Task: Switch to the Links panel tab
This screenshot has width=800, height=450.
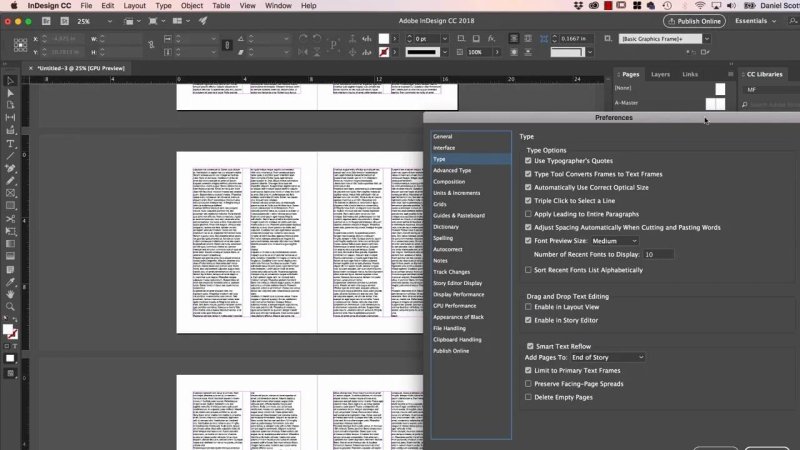Action: pyautogui.click(x=690, y=74)
